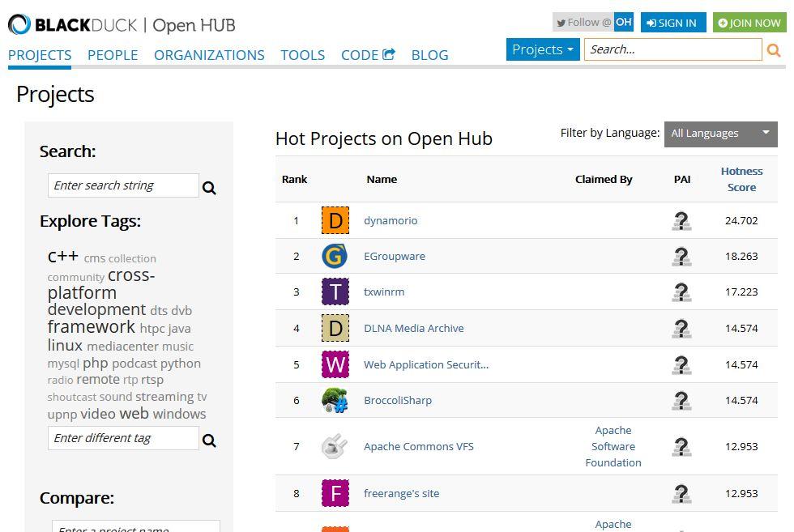Select the c++ tag
The height and width of the screenshot is (532, 794).
pyautogui.click(x=63, y=256)
